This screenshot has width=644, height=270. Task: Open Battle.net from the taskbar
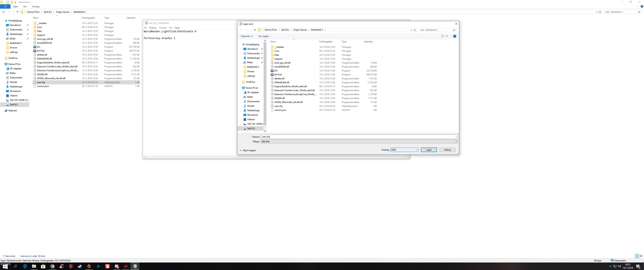pyautogui.click(x=98, y=266)
